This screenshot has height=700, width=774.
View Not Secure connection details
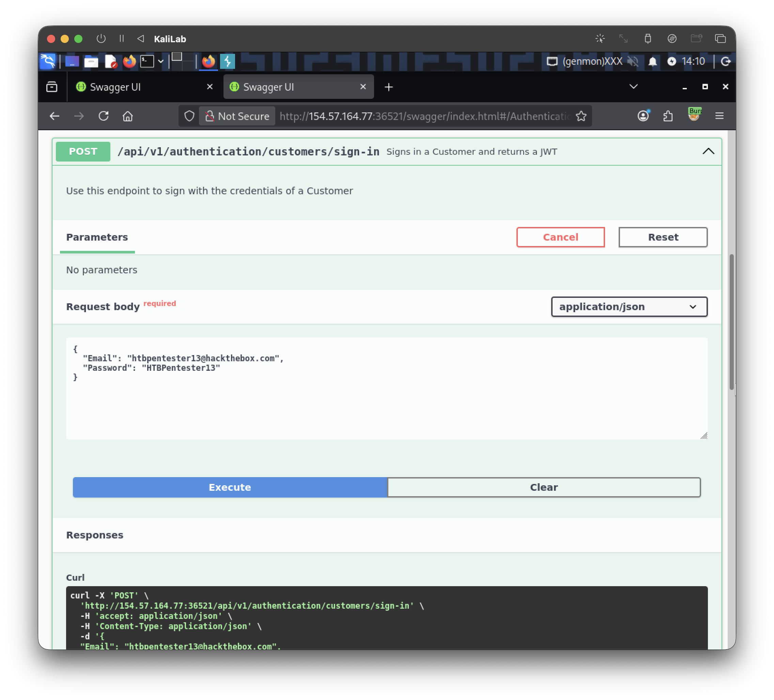(237, 116)
